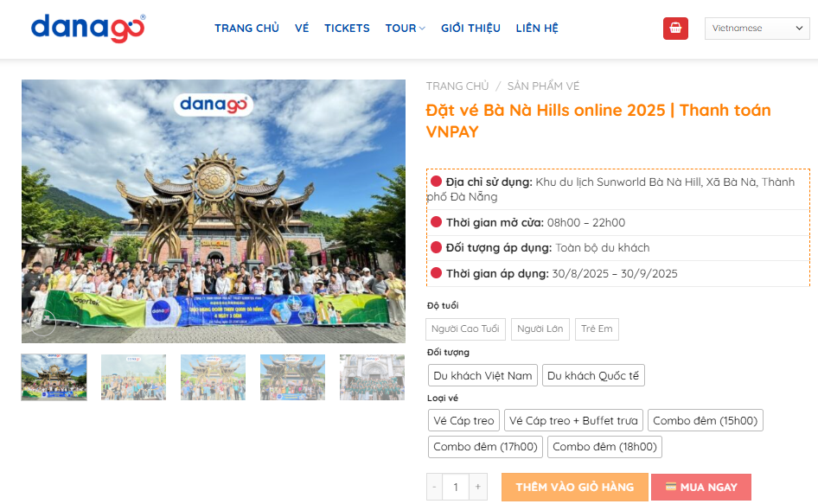818x504 pixels.
Task: Select Vé Cáp treo + Buffet trưa
Action: pyautogui.click(x=573, y=420)
